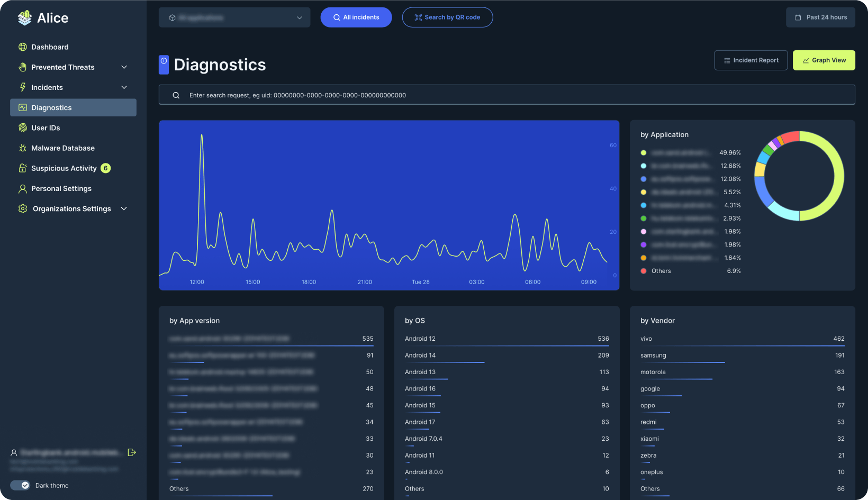This screenshot has height=500, width=868.
Task: Click the magnifier icon in search bar
Action: click(176, 95)
